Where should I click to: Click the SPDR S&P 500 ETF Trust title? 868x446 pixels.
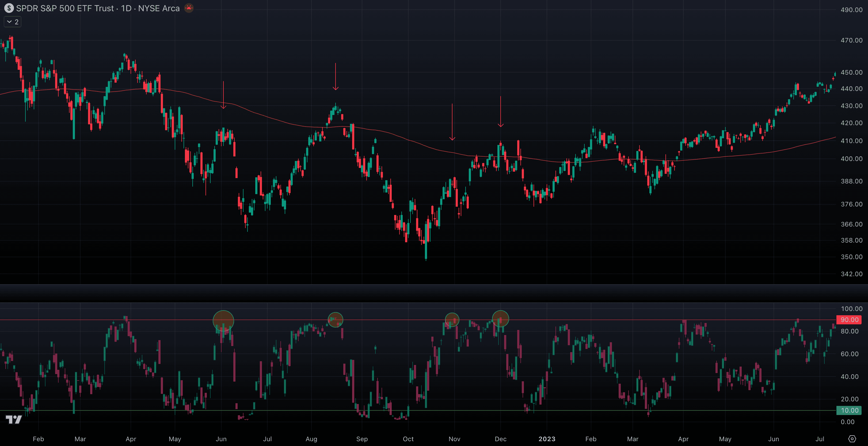[65, 8]
